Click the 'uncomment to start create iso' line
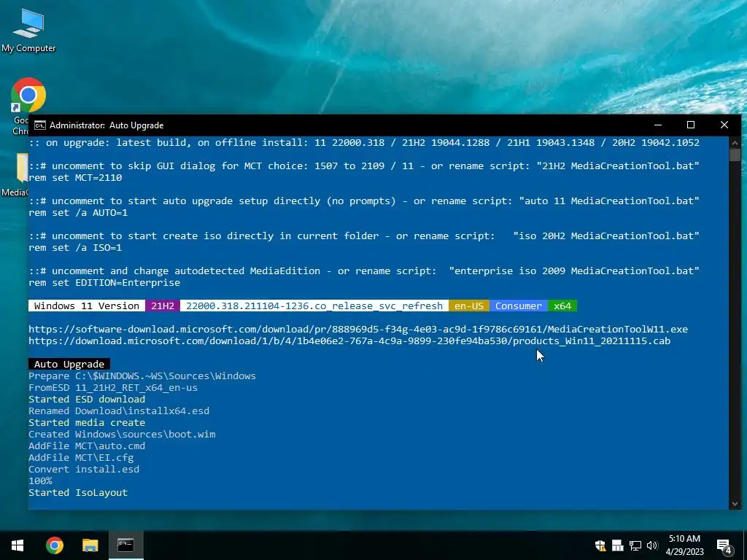Viewport: 747px width, 560px height. [364, 236]
